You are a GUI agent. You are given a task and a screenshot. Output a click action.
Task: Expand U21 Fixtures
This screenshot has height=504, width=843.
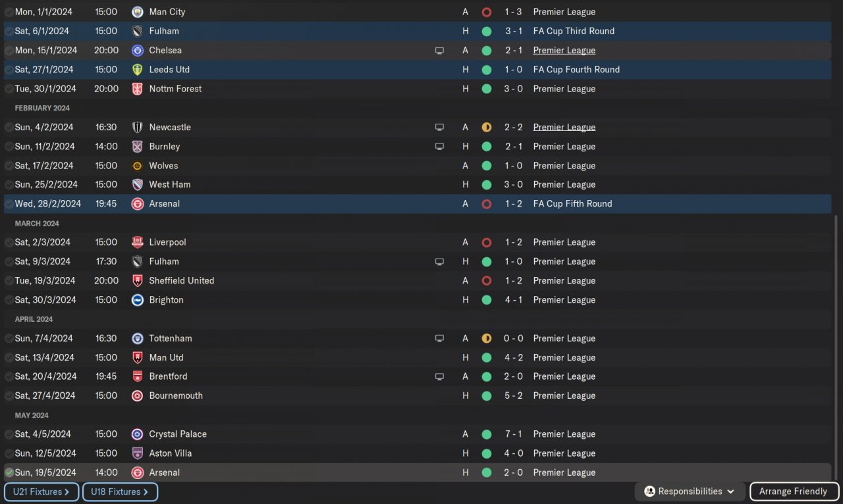[41, 491]
